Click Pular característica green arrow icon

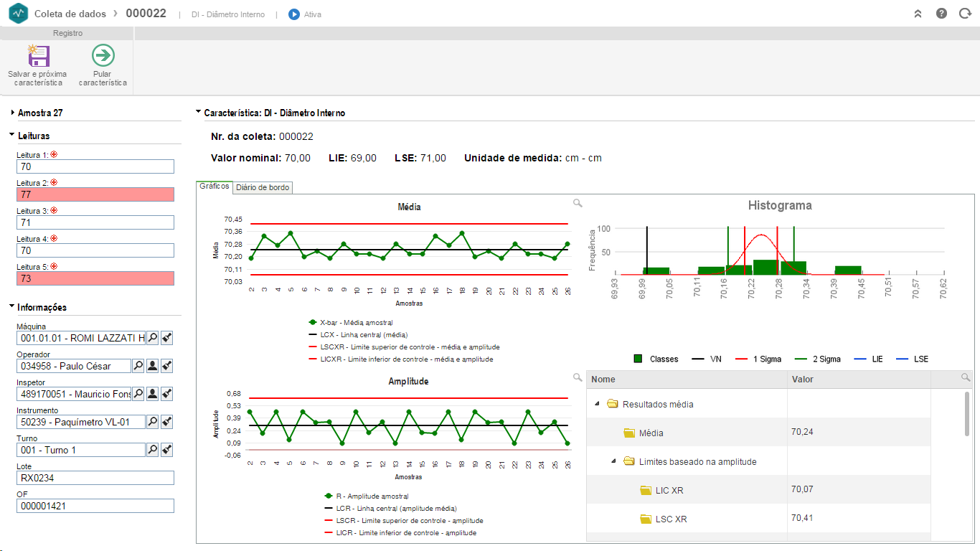(103, 56)
